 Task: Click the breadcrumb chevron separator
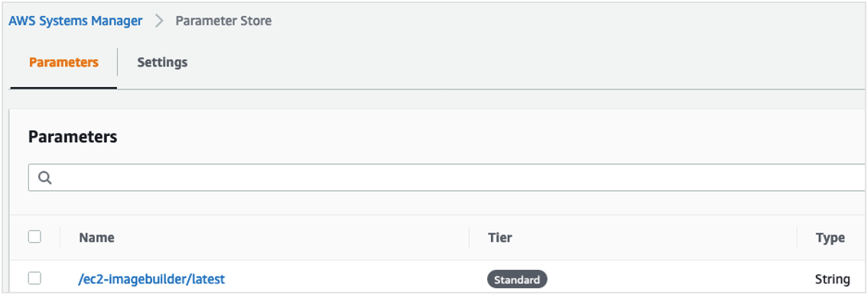tap(159, 21)
